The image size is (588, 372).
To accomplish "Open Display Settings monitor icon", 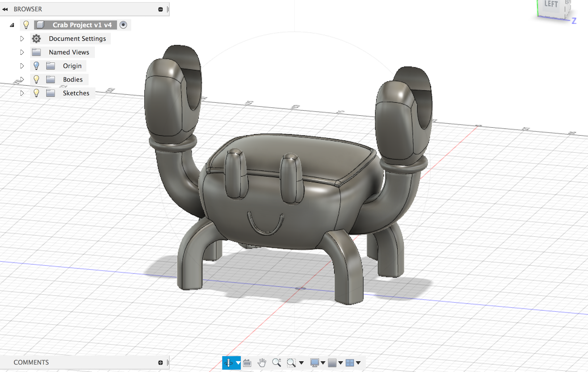I will [315, 363].
